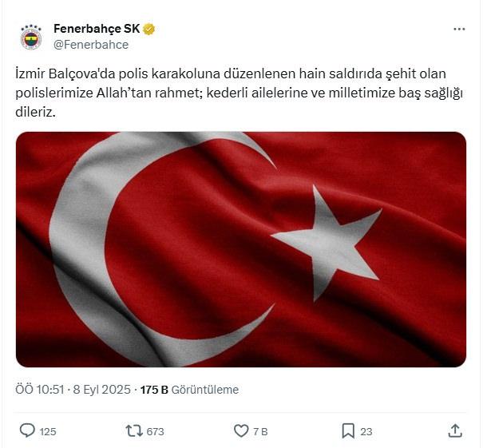Click the 673 reposts count

(155, 432)
